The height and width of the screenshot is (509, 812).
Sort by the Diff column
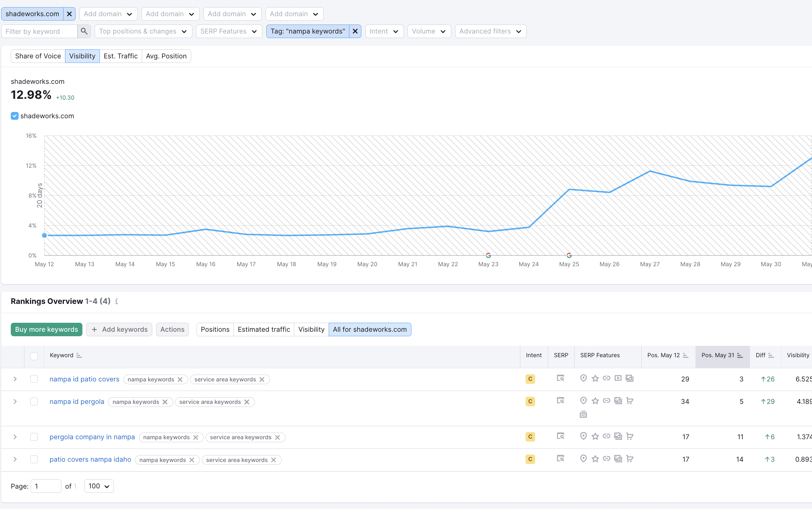(771, 355)
